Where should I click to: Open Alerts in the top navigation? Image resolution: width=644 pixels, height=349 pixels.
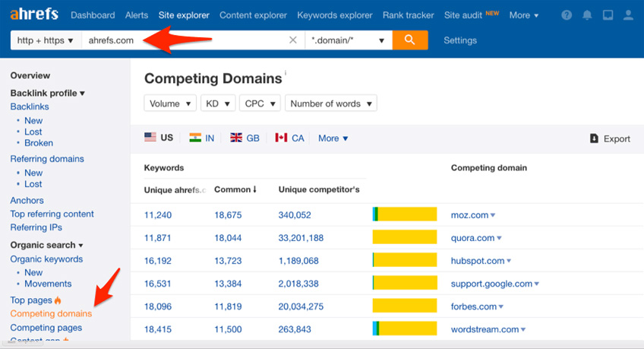point(137,15)
